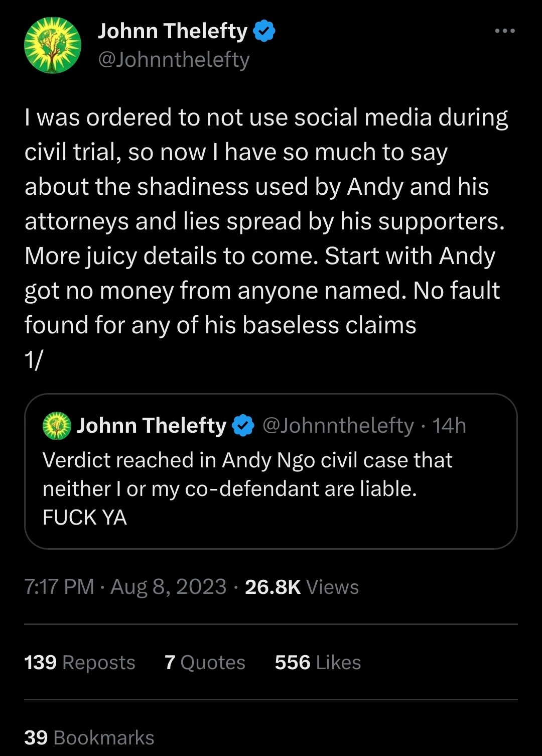Click the "1/" thread marker in the tweet
The height and width of the screenshot is (756, 542).
coord(34,359)
